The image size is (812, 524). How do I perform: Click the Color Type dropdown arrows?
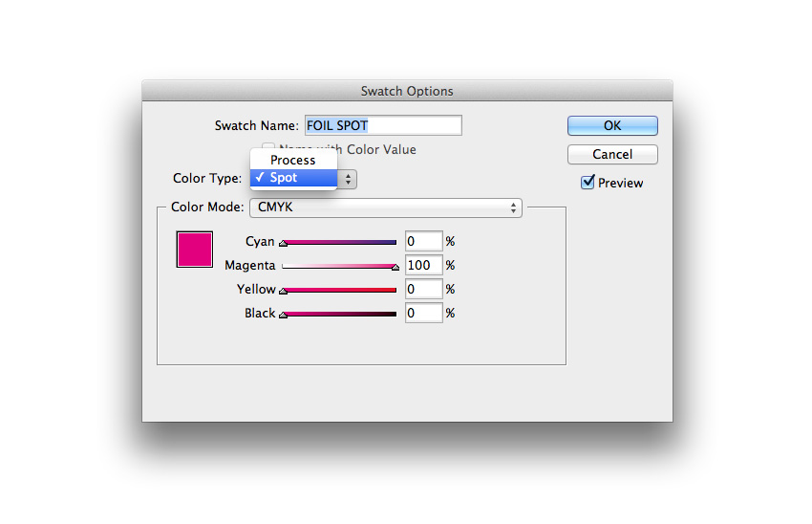point(348,179)
